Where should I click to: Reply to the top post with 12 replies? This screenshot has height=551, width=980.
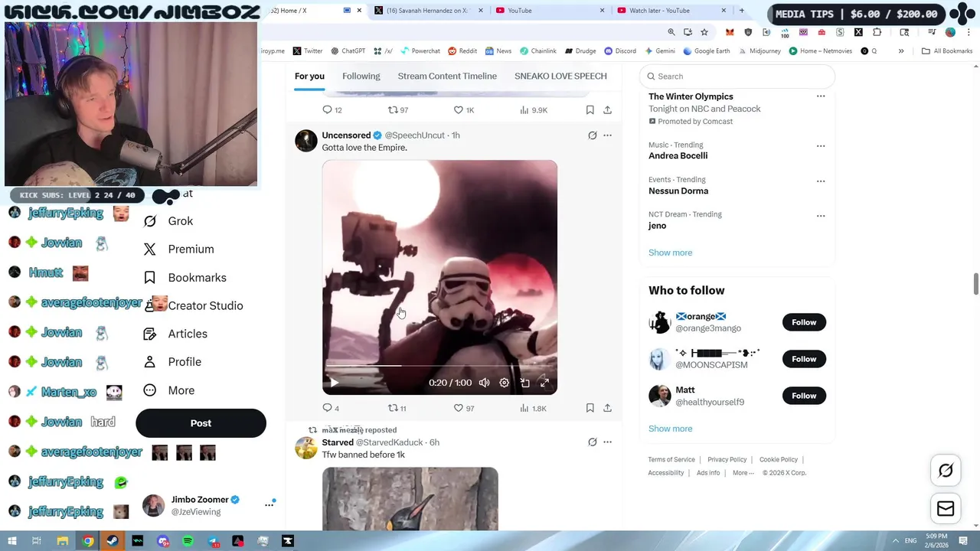332,110
